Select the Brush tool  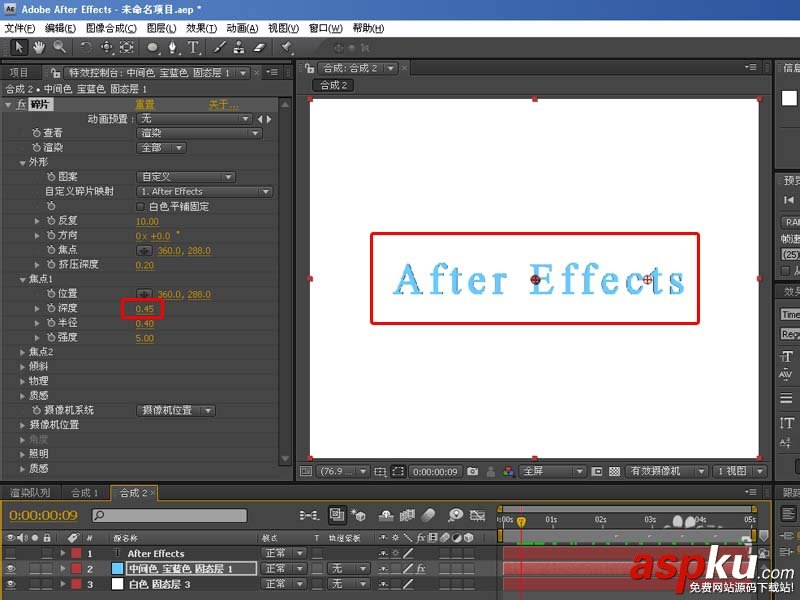coord(219,47)
